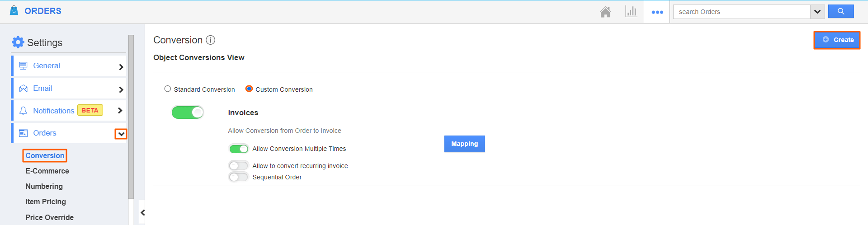Screen dimensions: 868x225
Task: Click the home icon in top bar
Action: click(x=605, y=12)
